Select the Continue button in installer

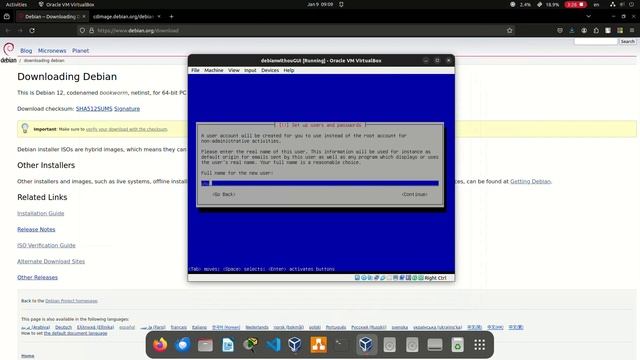click(414, 194)
